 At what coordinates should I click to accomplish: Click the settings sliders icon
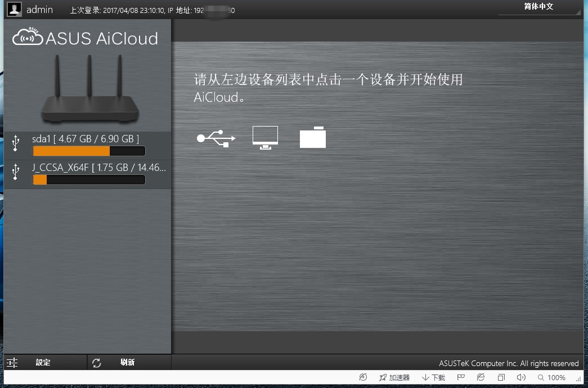[12, 363]
